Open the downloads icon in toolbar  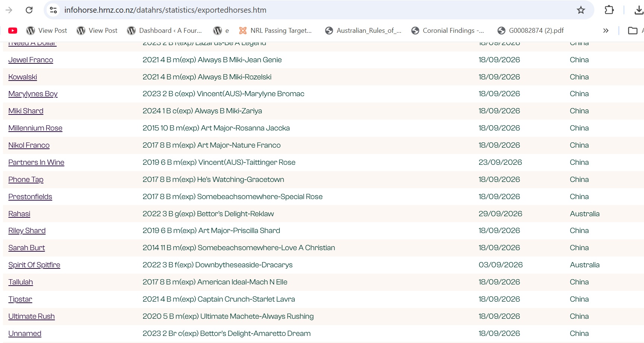point(639,10)
